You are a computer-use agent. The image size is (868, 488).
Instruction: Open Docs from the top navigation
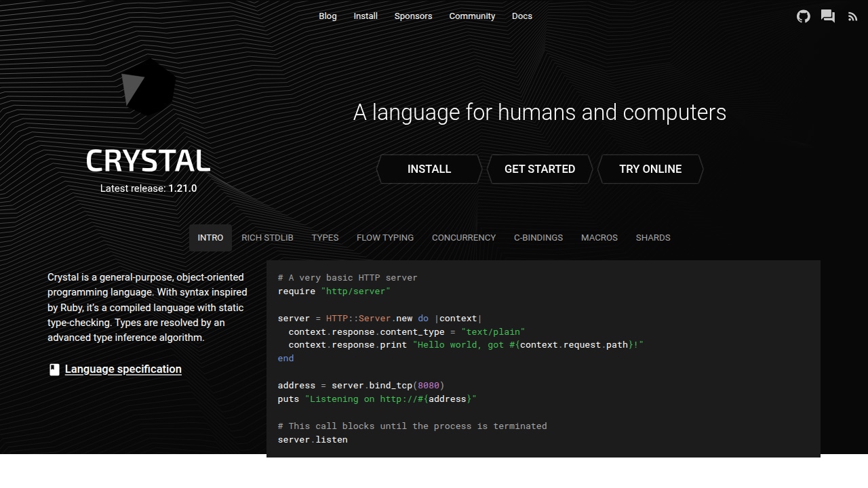pos(522,16)
